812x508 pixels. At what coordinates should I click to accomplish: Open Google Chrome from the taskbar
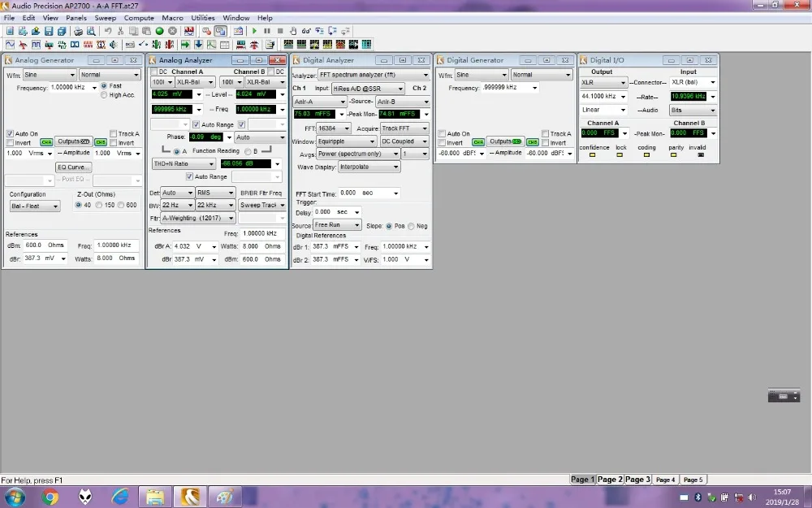pos(50,495)
